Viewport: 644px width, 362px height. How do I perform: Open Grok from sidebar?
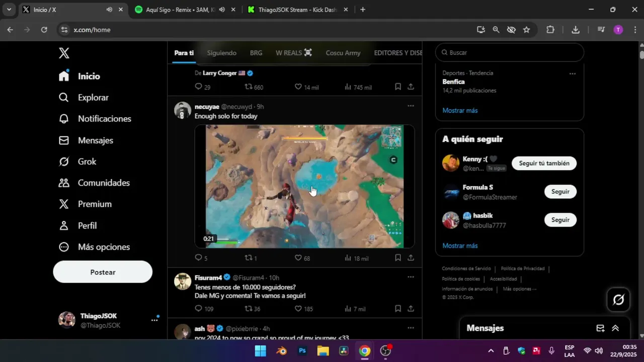pos(77,161)
